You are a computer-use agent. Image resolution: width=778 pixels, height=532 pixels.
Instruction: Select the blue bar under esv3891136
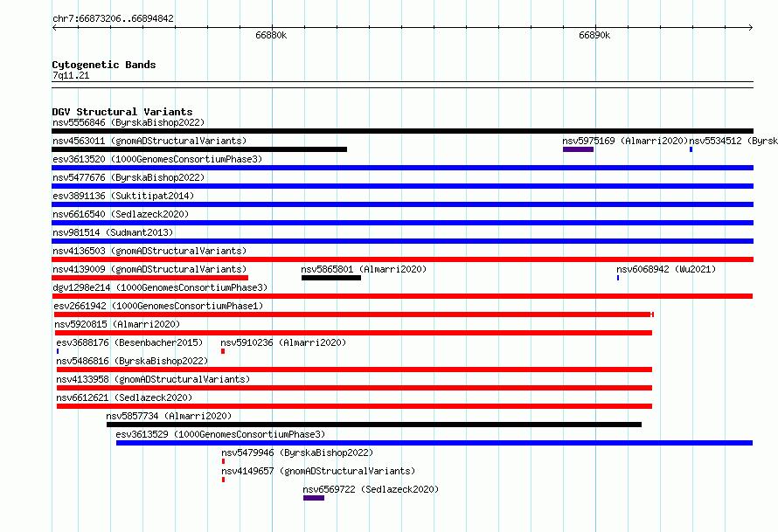402,204
